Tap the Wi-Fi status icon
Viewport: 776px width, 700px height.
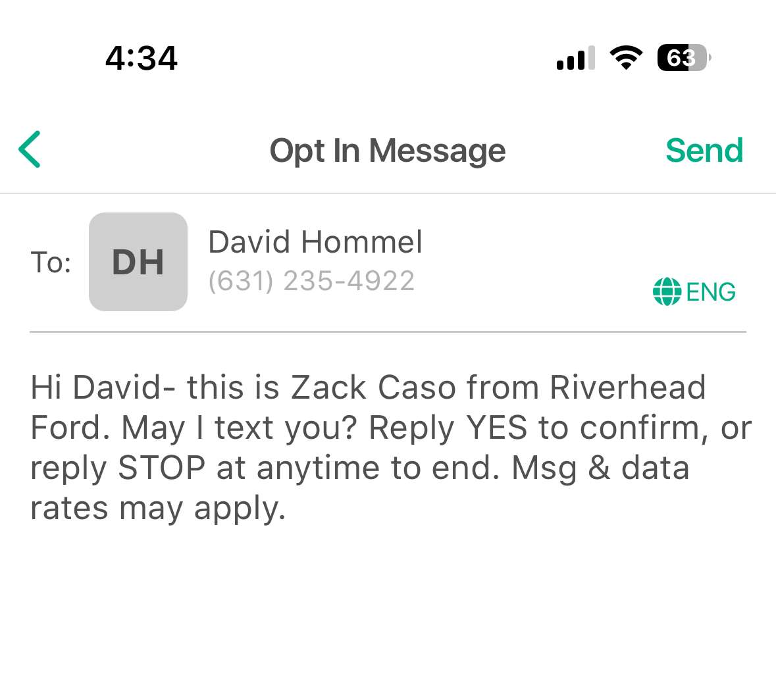tap(626, 58)
